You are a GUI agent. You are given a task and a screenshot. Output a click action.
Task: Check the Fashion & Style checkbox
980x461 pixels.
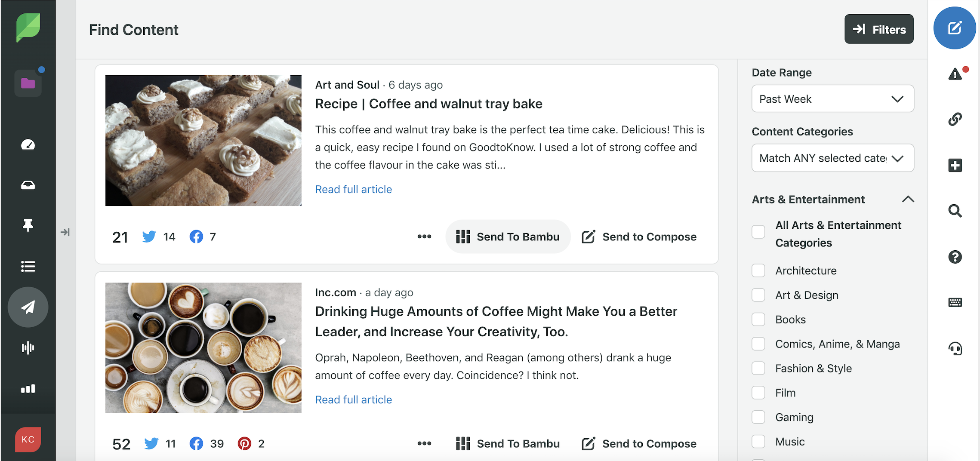[758, 368]
